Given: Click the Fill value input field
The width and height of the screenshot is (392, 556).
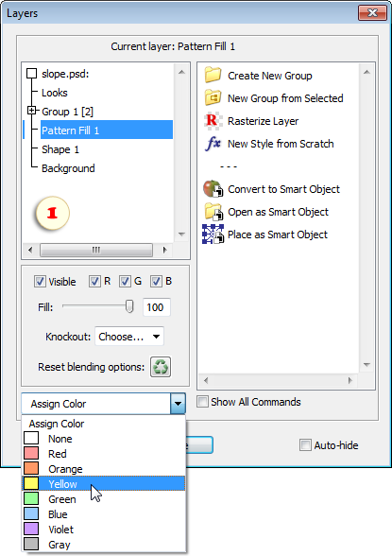Looking at the screenshot, I should point(156,307).
